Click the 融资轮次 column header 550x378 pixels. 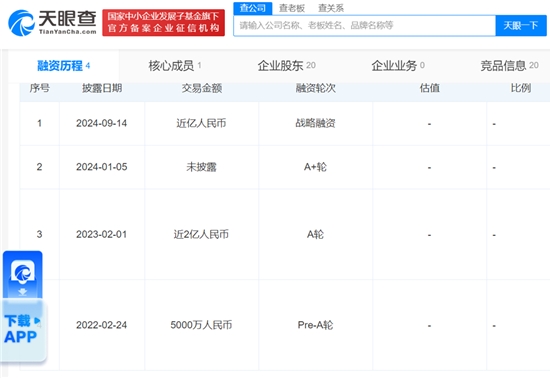click(x=316, y=88)
